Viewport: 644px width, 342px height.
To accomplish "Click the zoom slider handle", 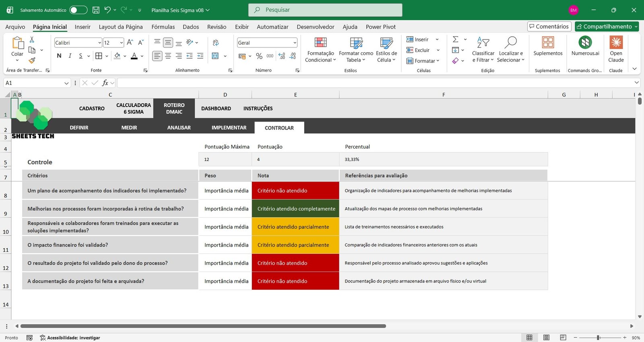I will tap(599, 338).
